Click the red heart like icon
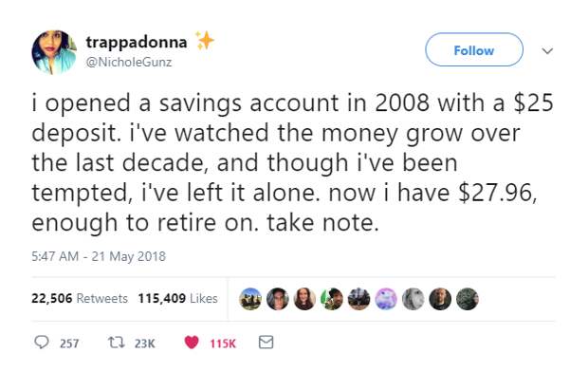This screenshot has height=372, width=588. pos(192,343)
